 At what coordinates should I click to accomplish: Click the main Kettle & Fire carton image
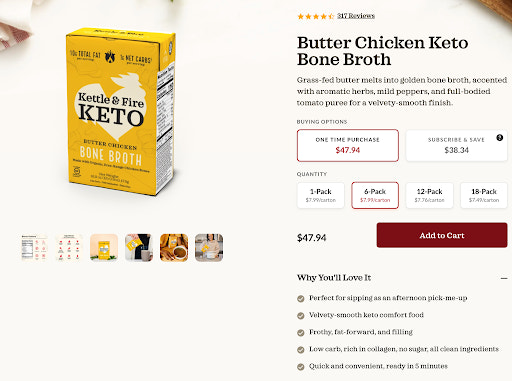click(x=121, y=112)
